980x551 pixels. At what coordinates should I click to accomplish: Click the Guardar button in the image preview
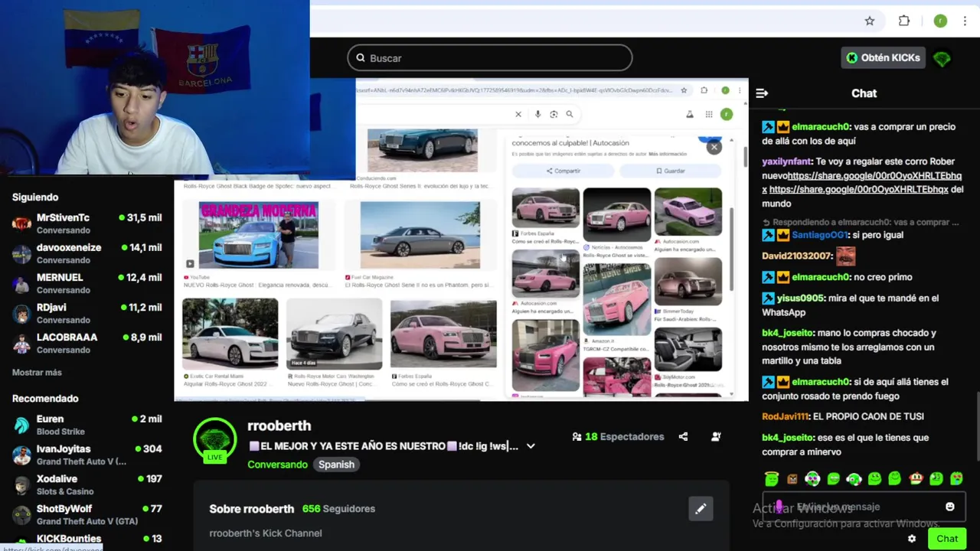[670, 171]
